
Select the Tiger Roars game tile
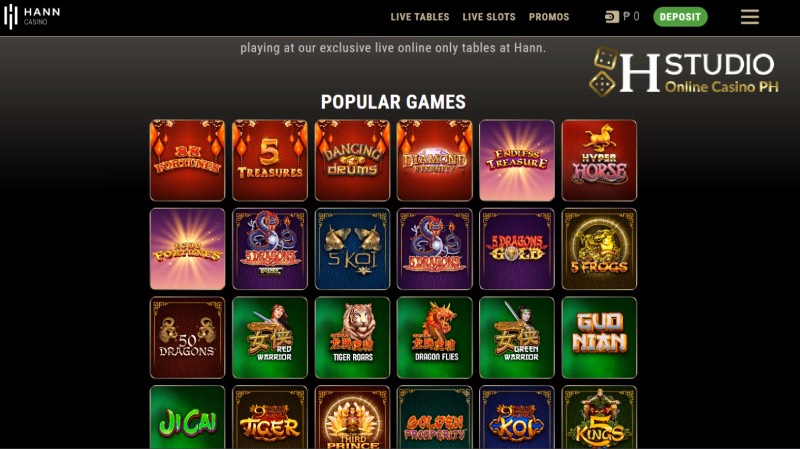(x=352, y=338)
